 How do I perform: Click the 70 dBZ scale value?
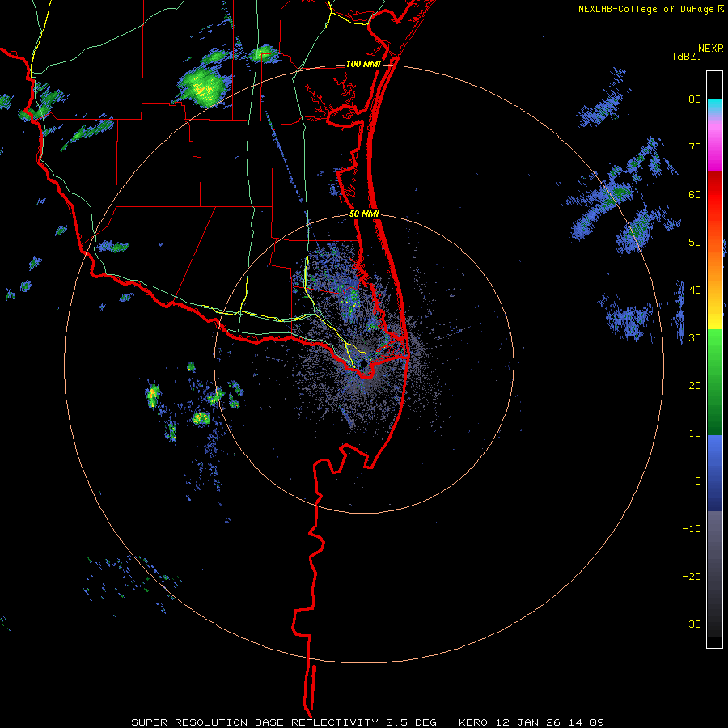click(695, 147)
